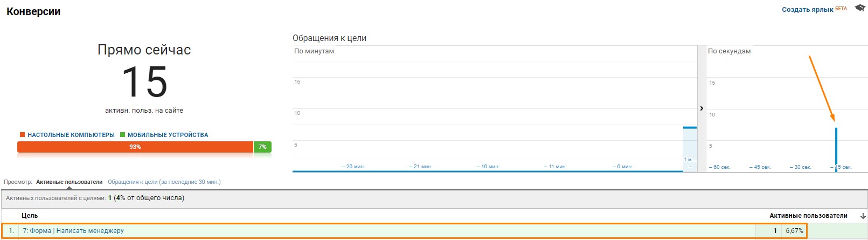Click the 15 active users counter

144,82
